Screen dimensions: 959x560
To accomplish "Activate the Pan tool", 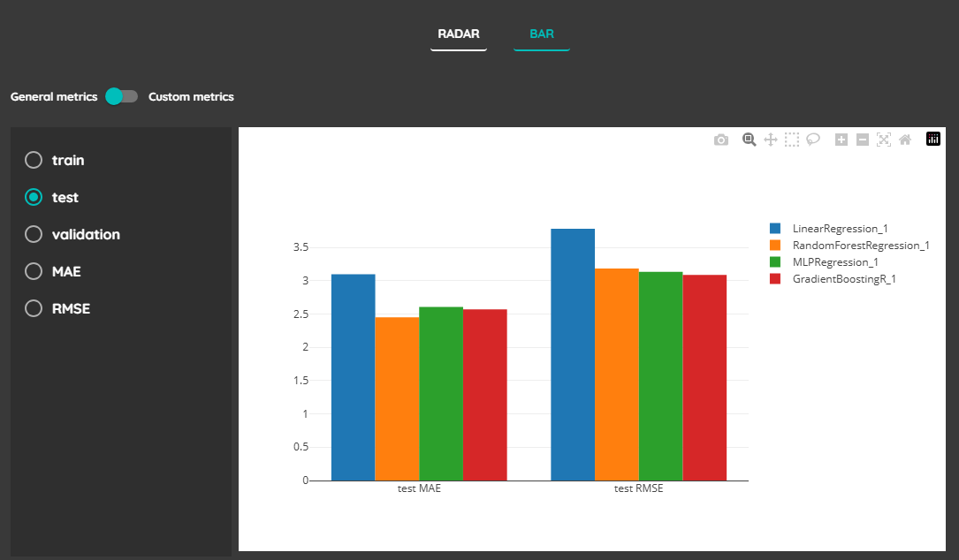I will pos(770,139).
